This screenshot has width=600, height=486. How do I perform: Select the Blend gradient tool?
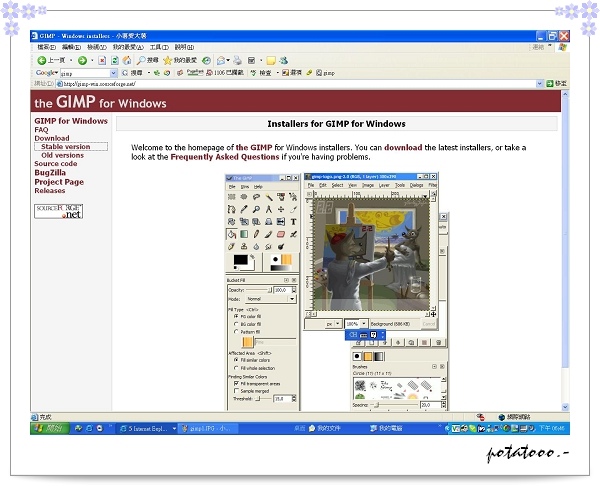[x=244, y=234]
